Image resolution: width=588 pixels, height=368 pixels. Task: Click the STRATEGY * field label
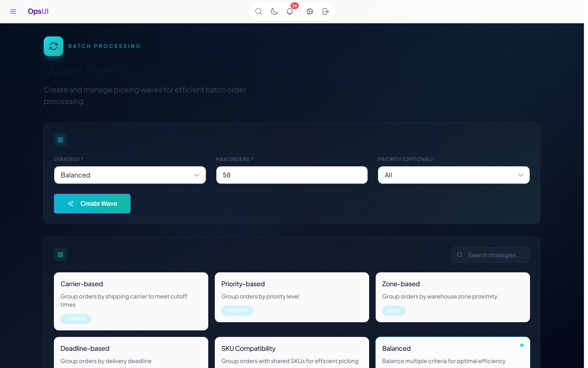pyautogui.click(x=69, y=159)
